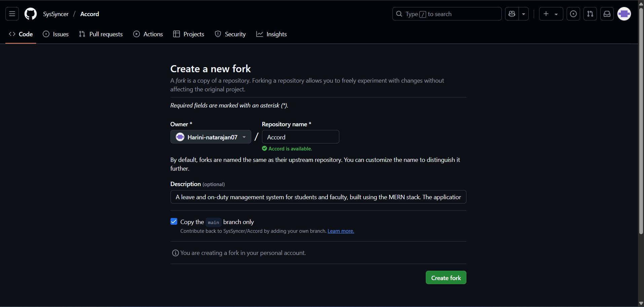The height and width of the screenshot is (307, 644).
Task: Open the Pull requests icon in the header
Action: pyautogui.click(x=590, y=14)
